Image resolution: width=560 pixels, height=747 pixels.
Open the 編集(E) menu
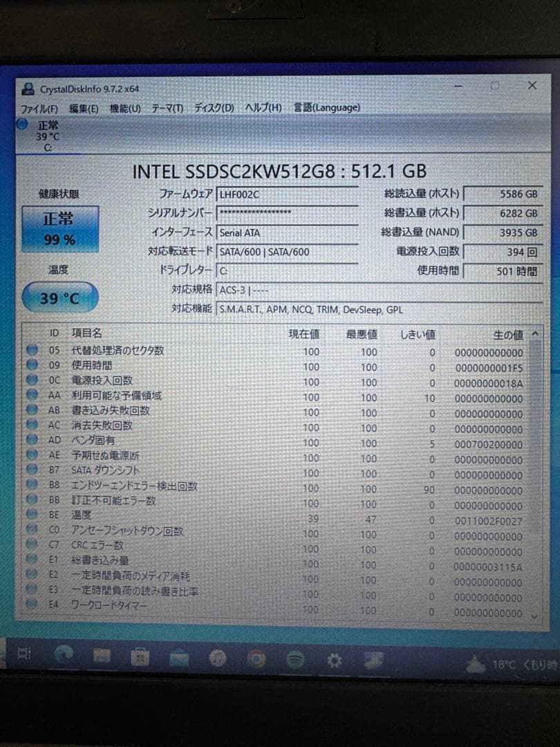click(x=84, y=109)
